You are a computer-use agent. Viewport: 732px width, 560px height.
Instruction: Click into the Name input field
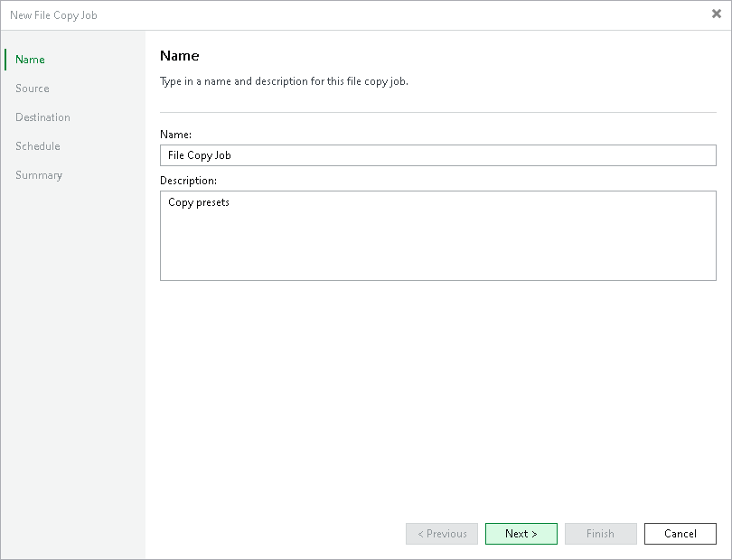438,155
